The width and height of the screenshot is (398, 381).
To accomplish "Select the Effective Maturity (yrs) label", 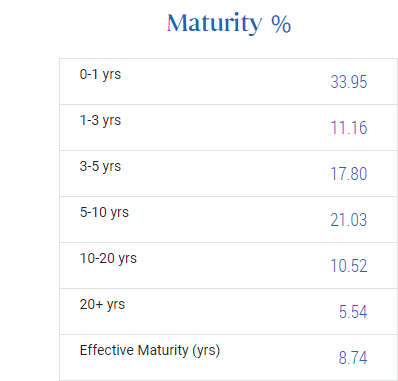I will [x=150, y=351].
